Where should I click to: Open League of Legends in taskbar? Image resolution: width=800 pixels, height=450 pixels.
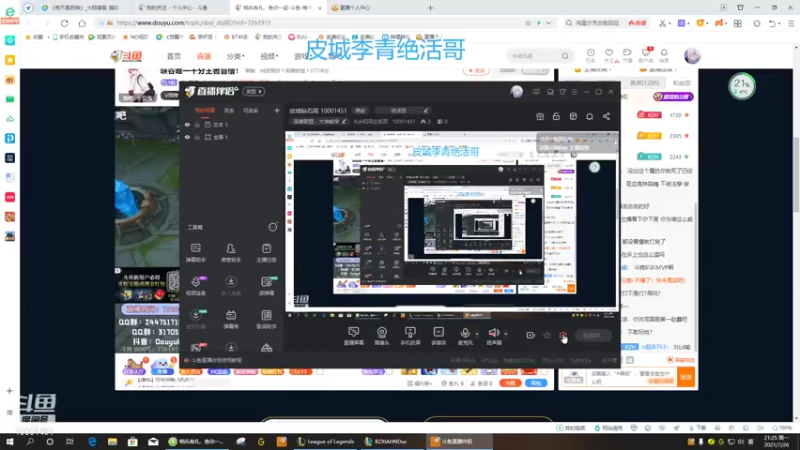(x=327, y=441)
